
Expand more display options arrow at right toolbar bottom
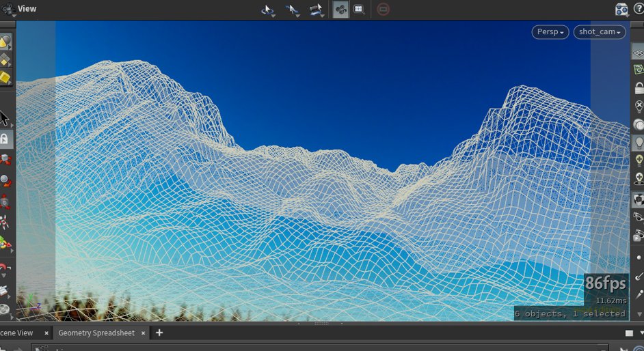639,314
